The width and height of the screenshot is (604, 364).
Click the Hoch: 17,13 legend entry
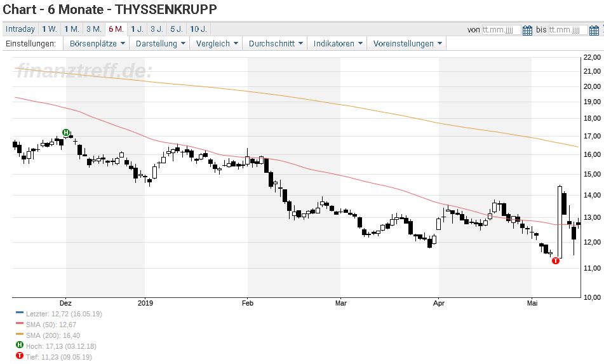pyautogui.click(x=61, y=346)
